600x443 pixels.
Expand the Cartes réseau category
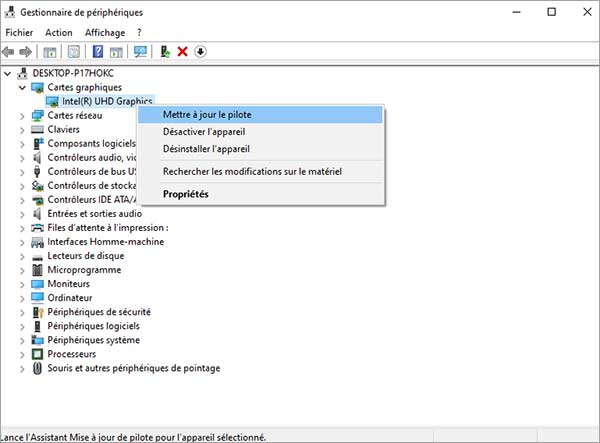(22, 115)
